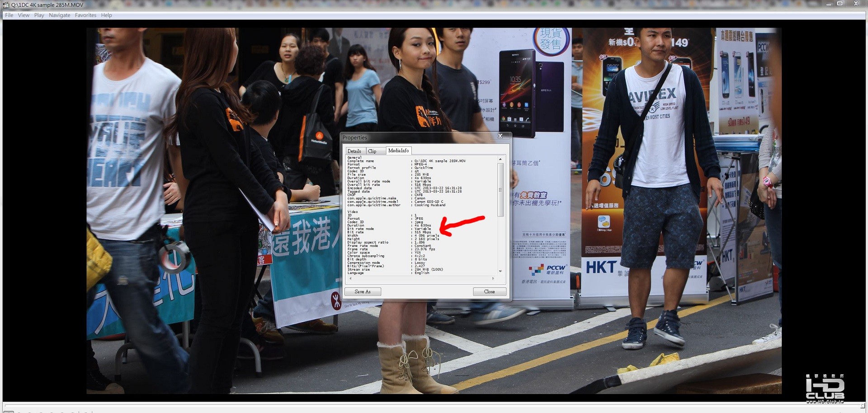Click the 'Constant' frame rate mode value
This screenshot has width=868, height=413.
(423, 246)
